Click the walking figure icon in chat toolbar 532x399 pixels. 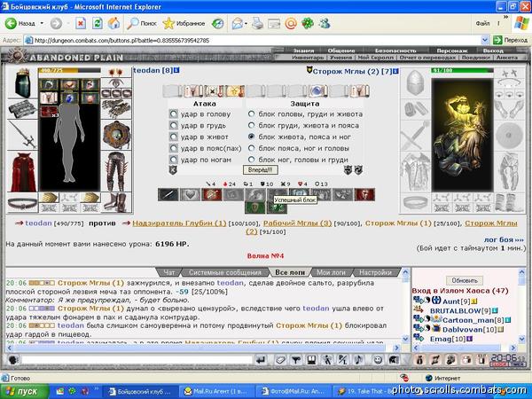pyautogui.click(x=327, y=360)
